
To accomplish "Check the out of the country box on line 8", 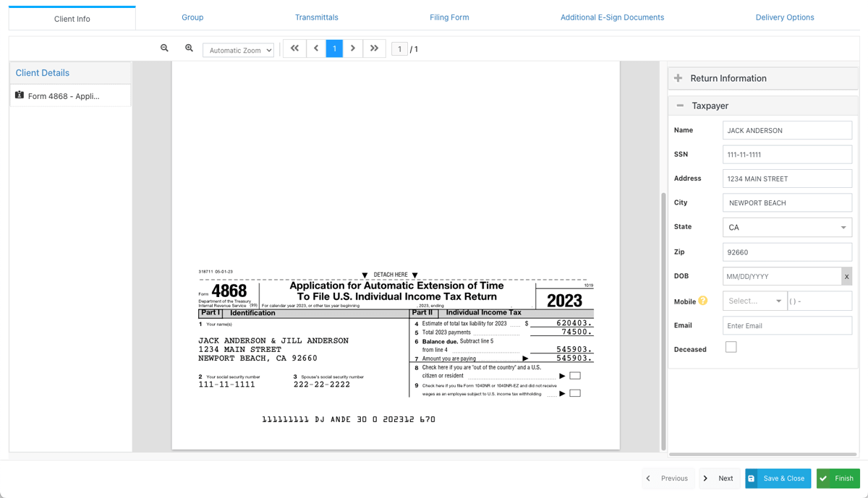I will 574,376.
